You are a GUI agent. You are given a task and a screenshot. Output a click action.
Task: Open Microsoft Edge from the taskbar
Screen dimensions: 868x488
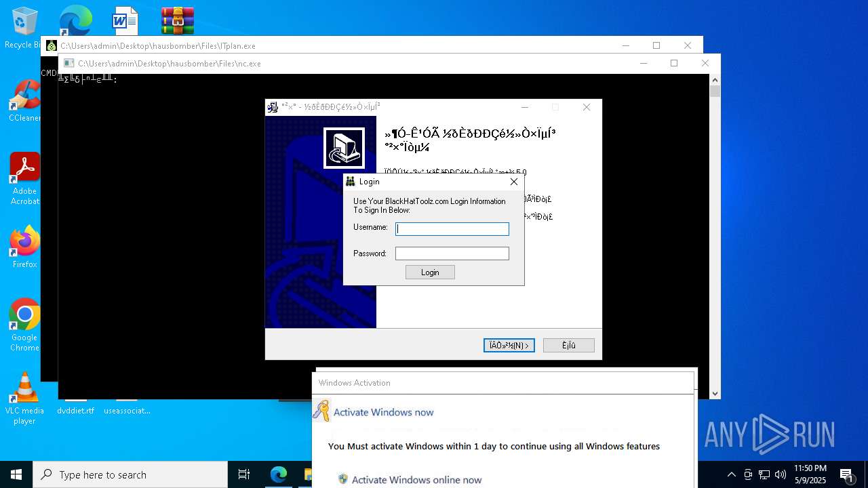pyautogui.click(x=279, y=474)
